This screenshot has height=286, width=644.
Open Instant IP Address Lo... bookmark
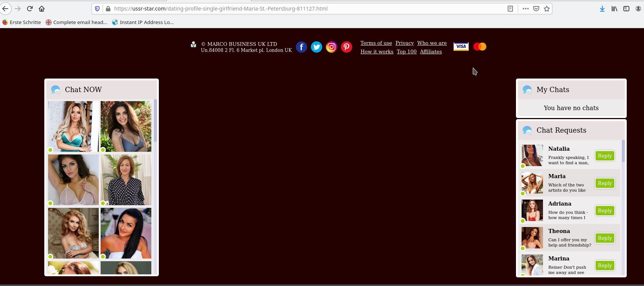point(143,22)
